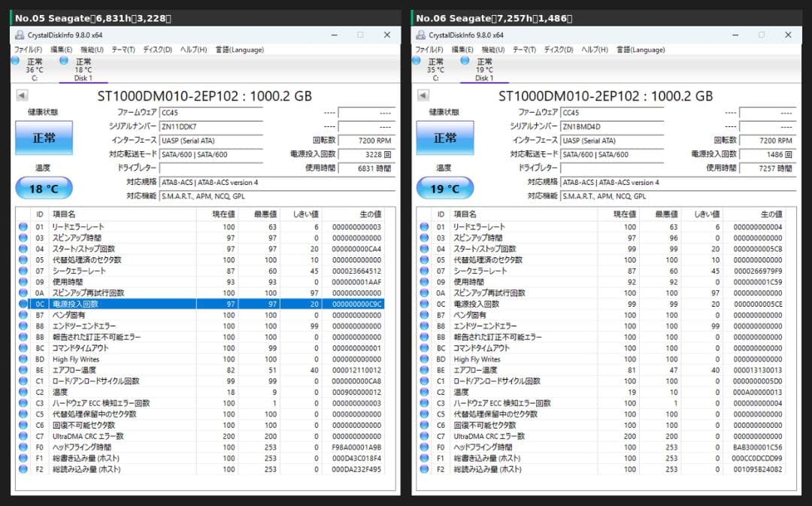The image size is (812, 506).
Task: Select ベンダ固有 row in right window
Action: click(x=601, y=315)
